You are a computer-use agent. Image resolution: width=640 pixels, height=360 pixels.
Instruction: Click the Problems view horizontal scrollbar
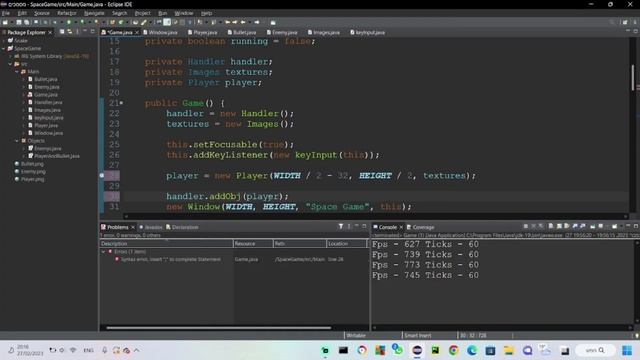(x=218, y=327)
